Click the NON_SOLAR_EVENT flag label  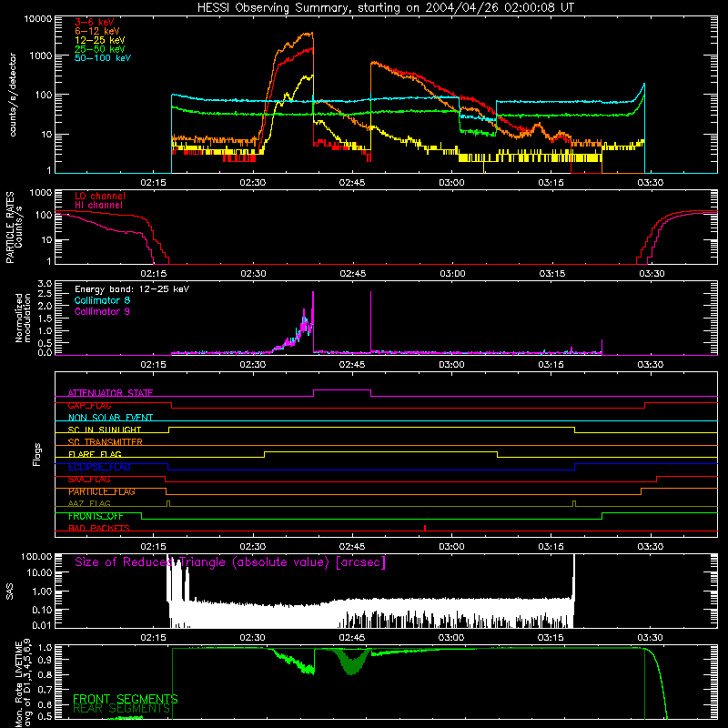110,418
